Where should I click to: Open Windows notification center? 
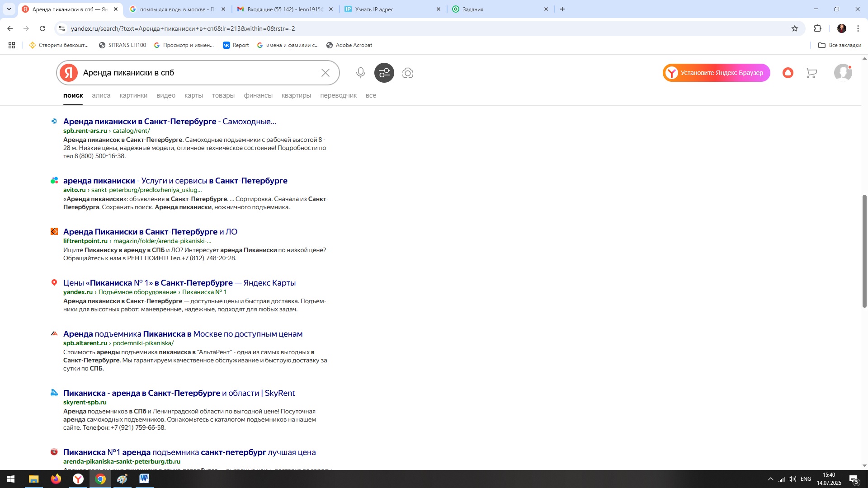pyautogui.click(x=854, y=479)
